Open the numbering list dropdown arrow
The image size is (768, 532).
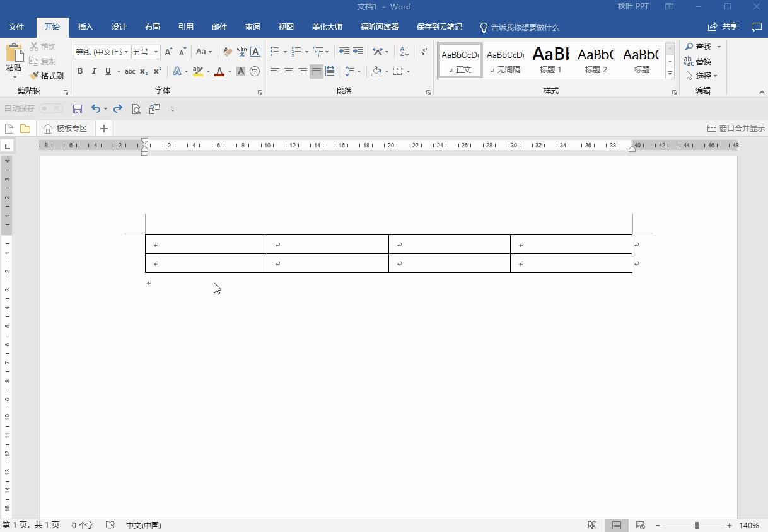pyautogui.click(x=306, y=52)
